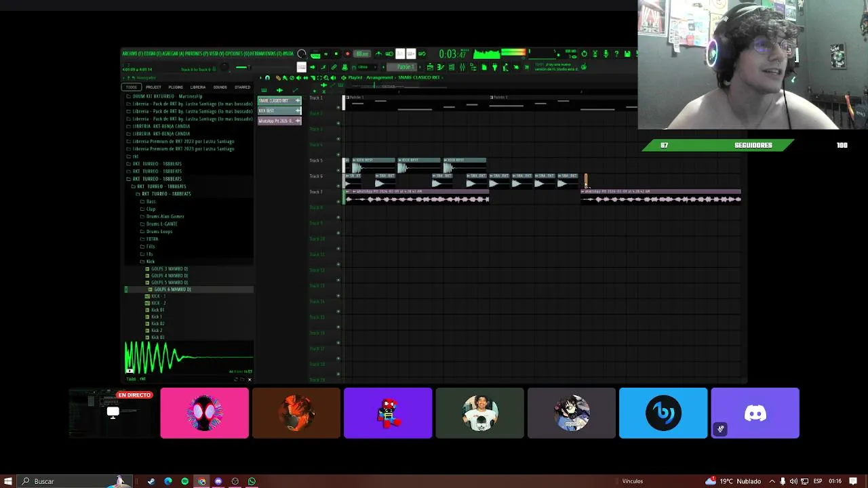This screenshot has height=488, width=868.
Task: Adjust the master volume slider
Action: point(243,67)
